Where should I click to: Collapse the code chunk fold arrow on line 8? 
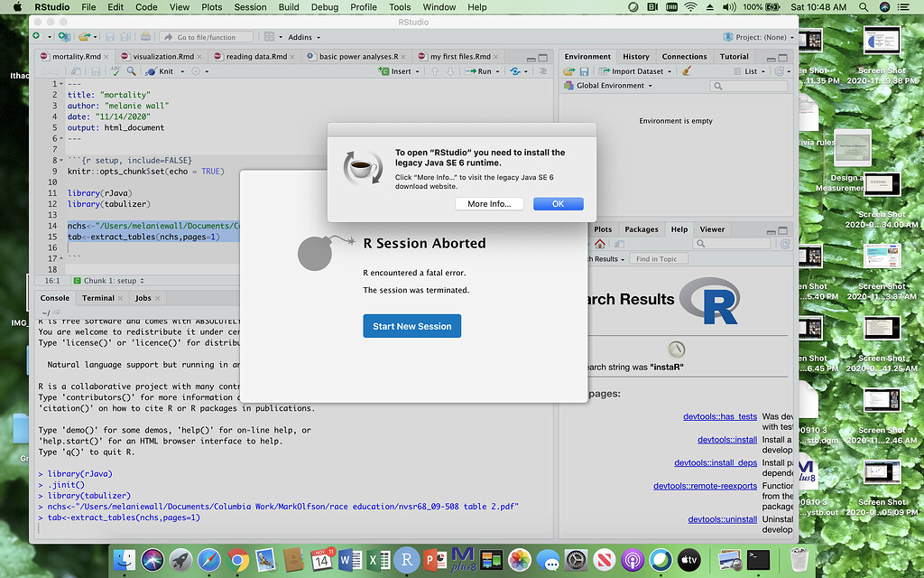point(61,161)
